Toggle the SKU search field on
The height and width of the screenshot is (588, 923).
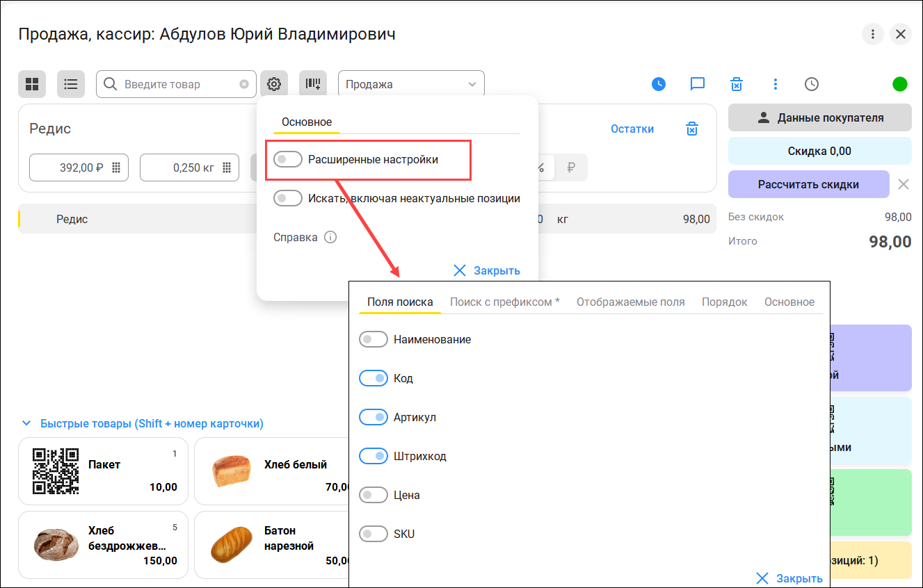click(373, 534)
